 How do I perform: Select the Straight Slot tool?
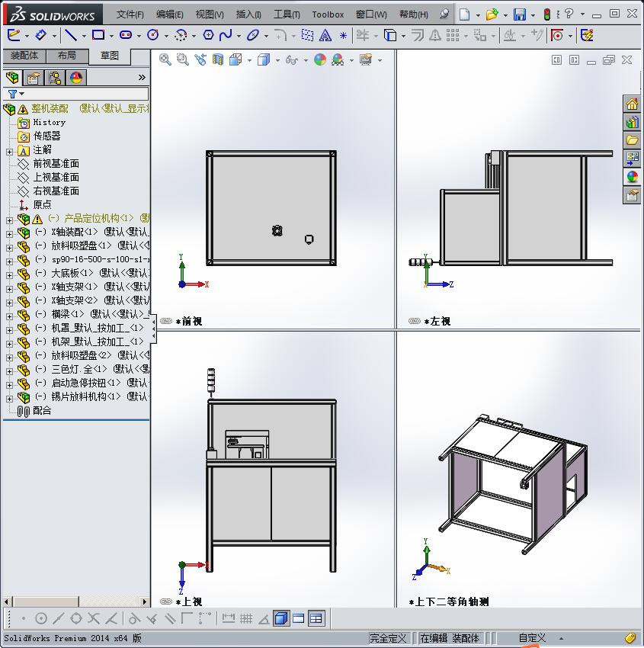(126, 35)
